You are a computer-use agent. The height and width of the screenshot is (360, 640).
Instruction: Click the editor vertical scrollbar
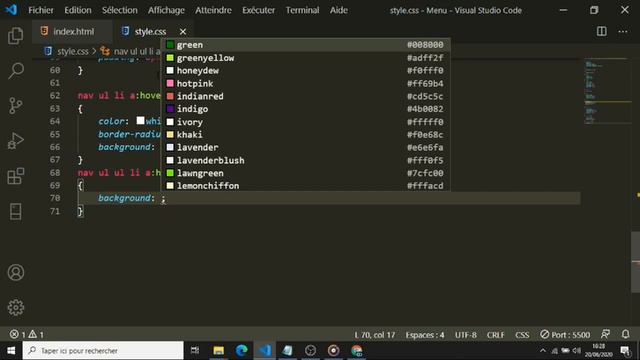click(x=636, y=262)
